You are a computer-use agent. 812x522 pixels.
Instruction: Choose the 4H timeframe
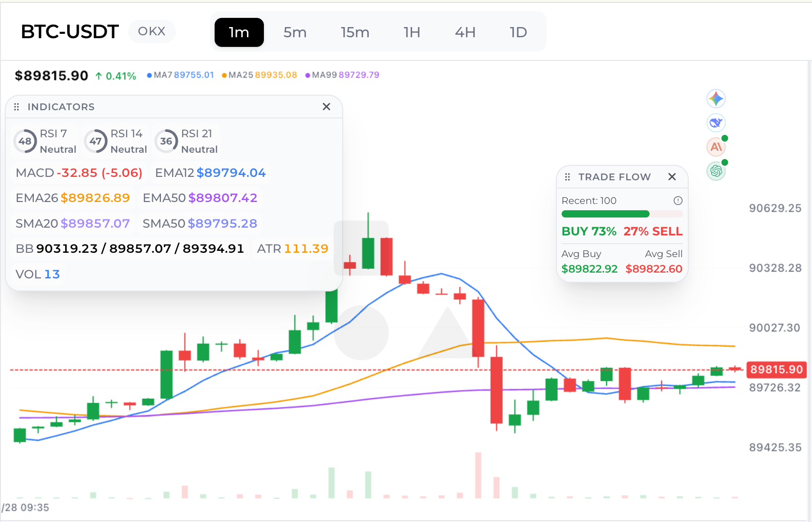[x=465, y=32]
